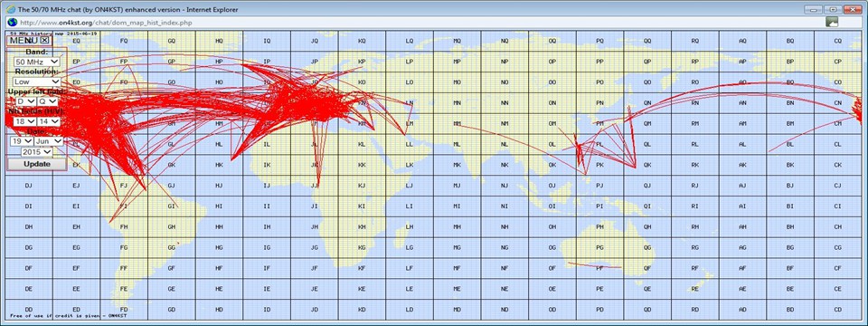Click the Internet Explorer logo in title bar
The width and height of the screenshot is (868, 326).
pos(11,9)
